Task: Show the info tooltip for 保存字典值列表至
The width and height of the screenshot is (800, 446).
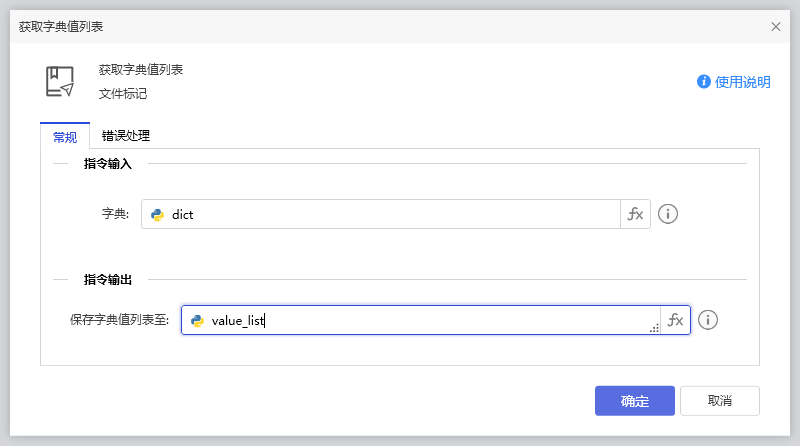Action: 709,320
